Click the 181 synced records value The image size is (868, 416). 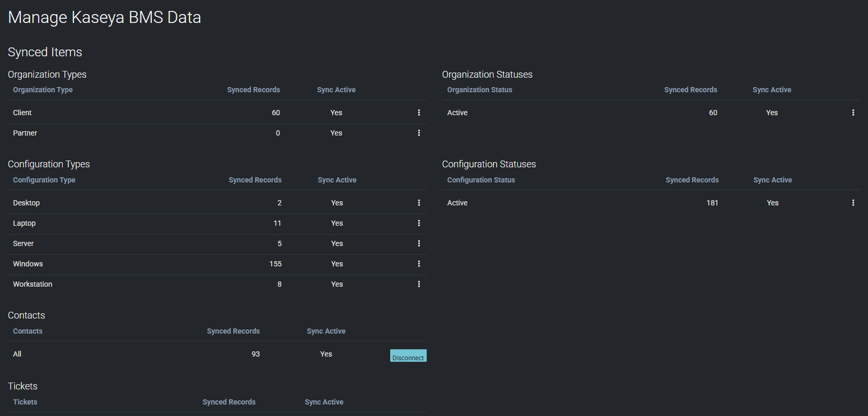(713, 203)
